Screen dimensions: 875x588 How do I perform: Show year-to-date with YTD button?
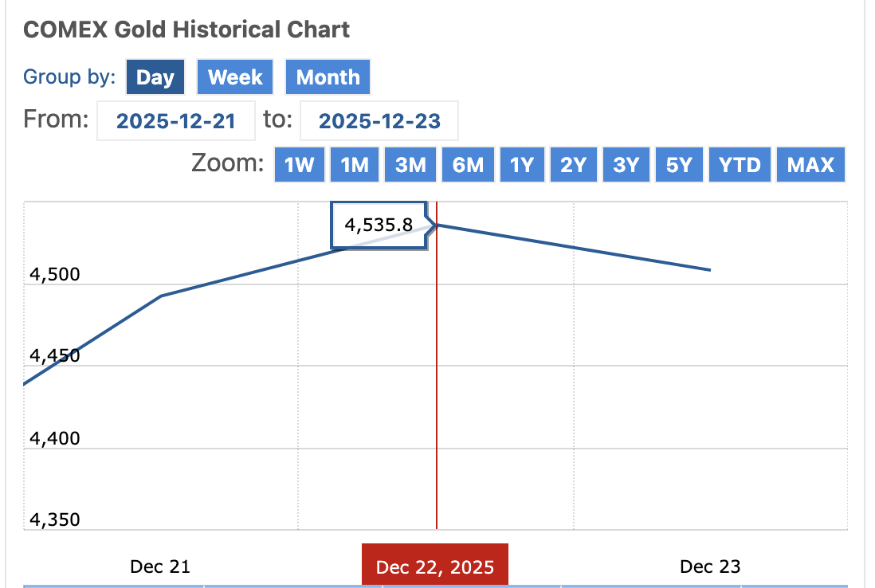(x=740, y=165)
